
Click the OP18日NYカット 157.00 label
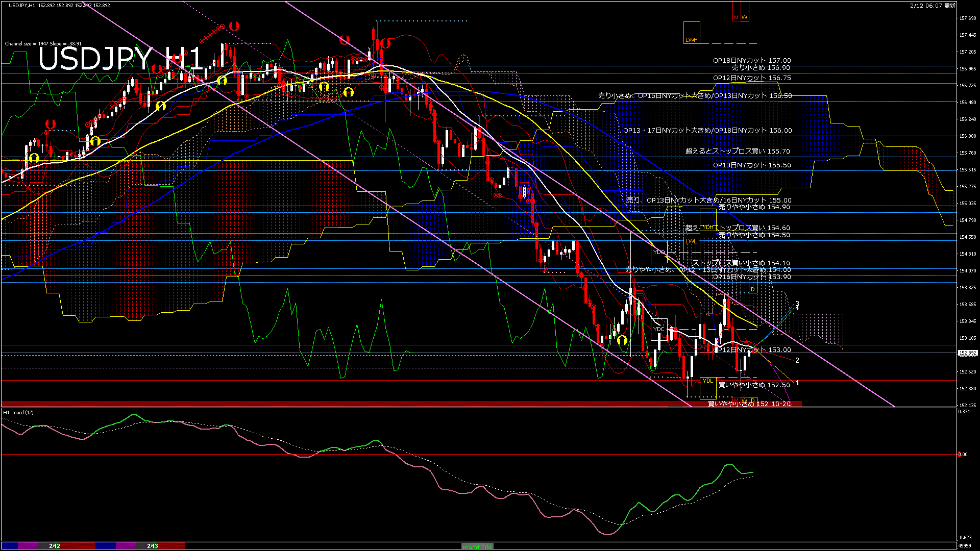pos(752,60)
